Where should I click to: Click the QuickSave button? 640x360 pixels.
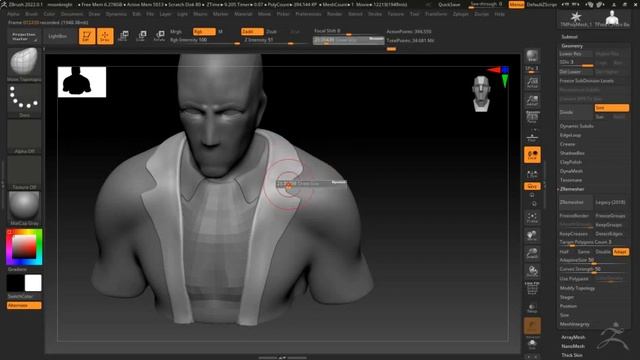449,4
